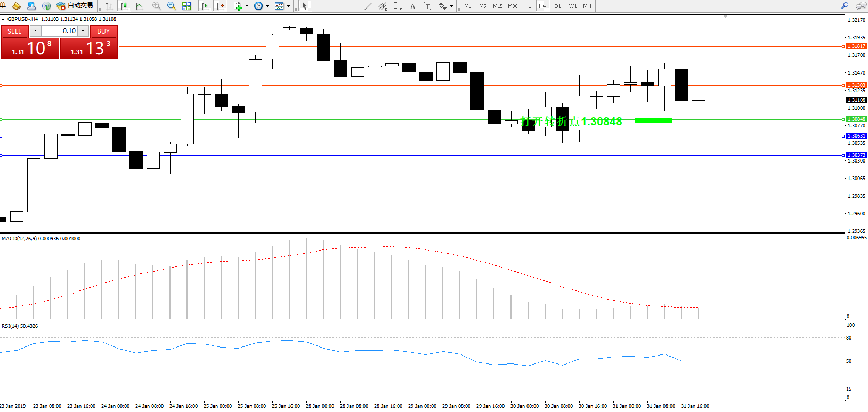The width and height of the screenshot is (868, 412).
Task: Switch to the H1 timeframe
Action: click(528, 6)
